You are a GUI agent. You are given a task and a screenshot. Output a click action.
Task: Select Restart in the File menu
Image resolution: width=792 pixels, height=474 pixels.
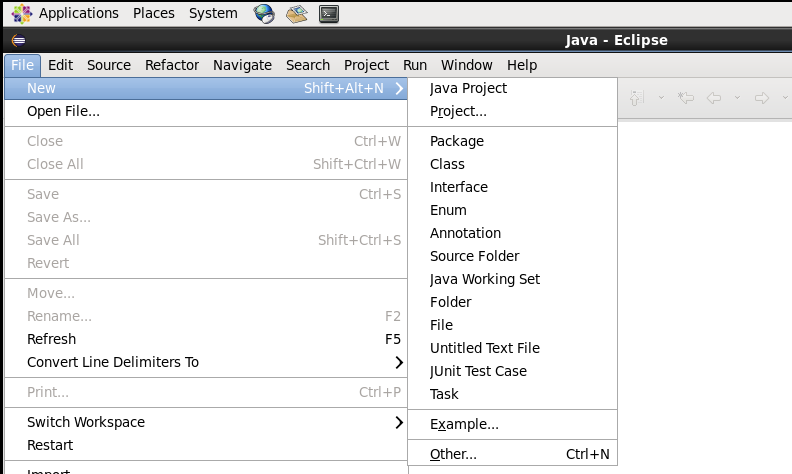coord(206,445)
